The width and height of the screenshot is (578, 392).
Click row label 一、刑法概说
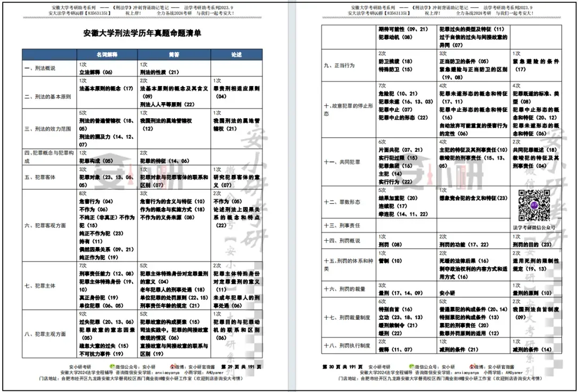[40, 68]
